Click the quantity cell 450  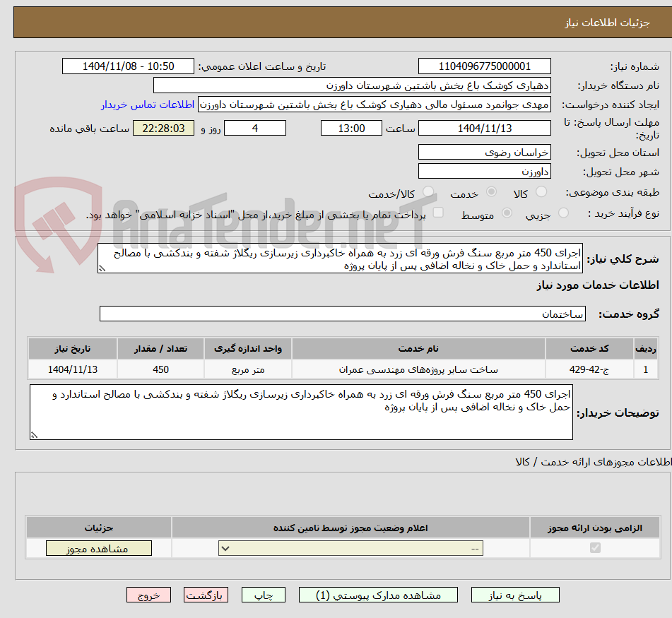tap(160, 369)
